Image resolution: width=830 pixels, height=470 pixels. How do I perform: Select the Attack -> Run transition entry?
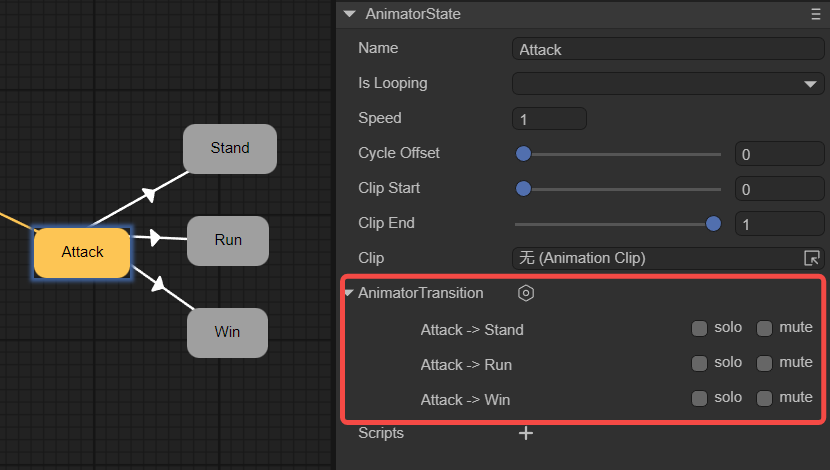click(x=466, y=365)
